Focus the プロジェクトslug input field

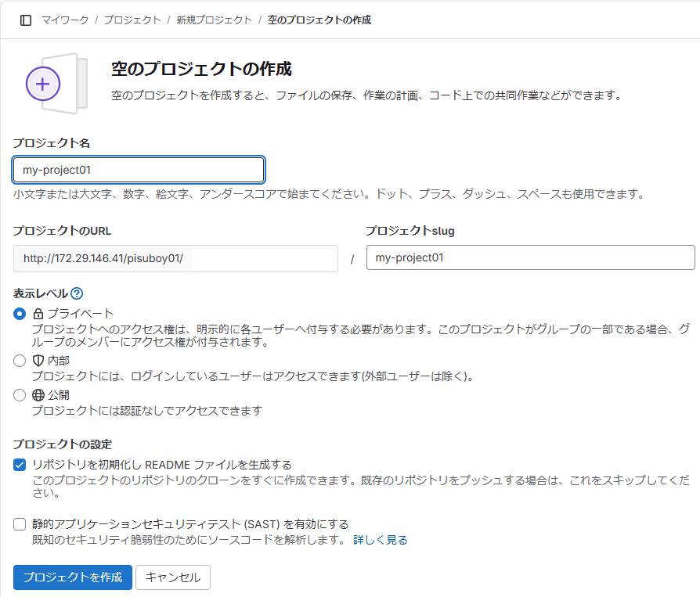[x=530, y=257]
